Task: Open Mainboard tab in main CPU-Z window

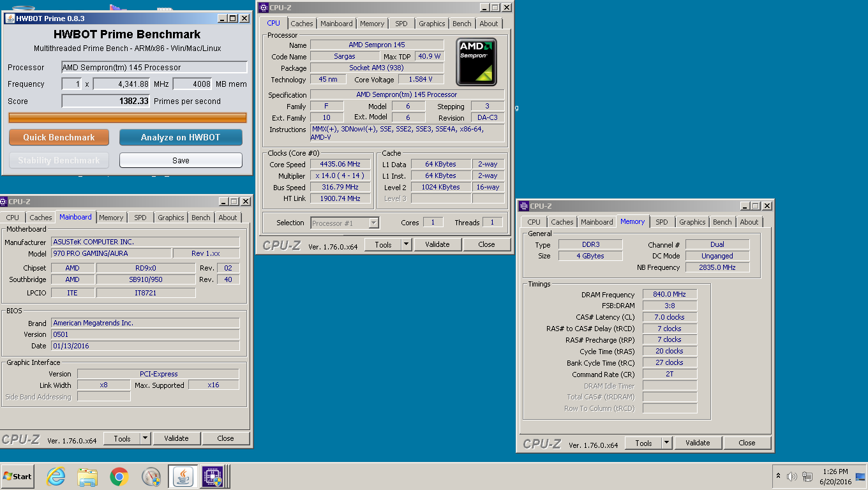Action: tap(336, 24)
